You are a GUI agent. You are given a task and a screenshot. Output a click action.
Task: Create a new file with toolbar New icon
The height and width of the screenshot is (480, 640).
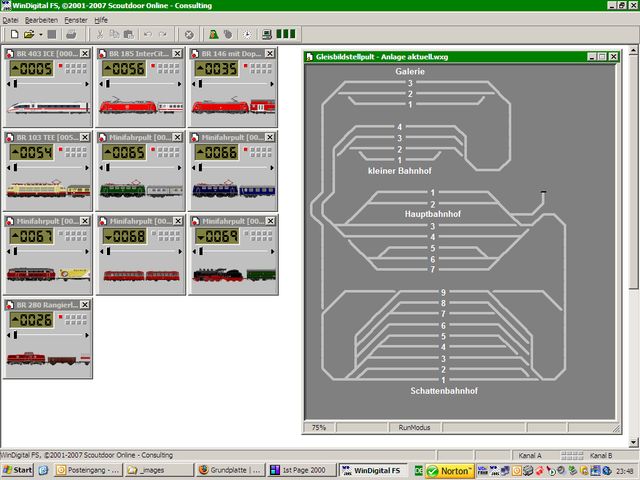pos(14,34)
